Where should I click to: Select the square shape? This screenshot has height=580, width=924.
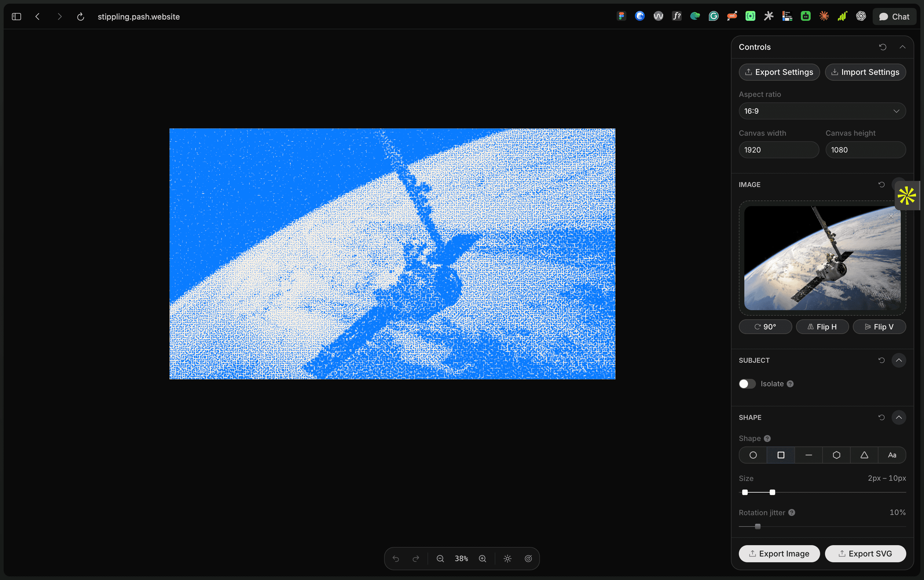coord(781,455)
